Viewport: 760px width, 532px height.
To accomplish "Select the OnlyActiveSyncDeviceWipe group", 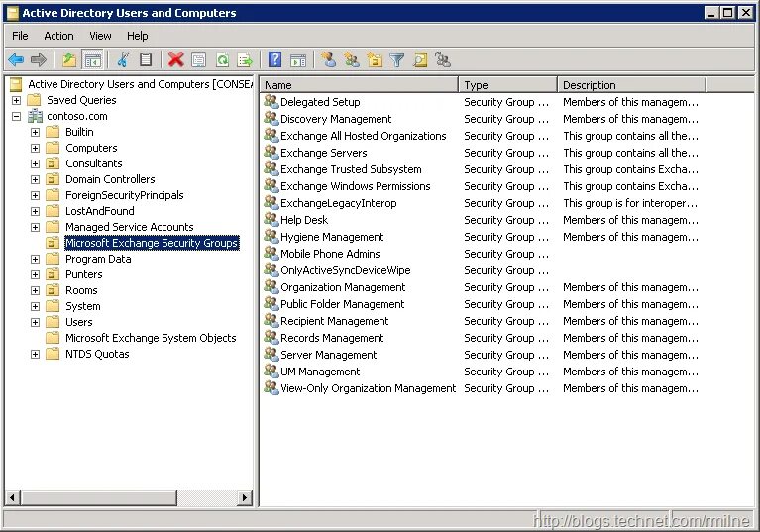I will pyautogui.click(x=345, y=270).
